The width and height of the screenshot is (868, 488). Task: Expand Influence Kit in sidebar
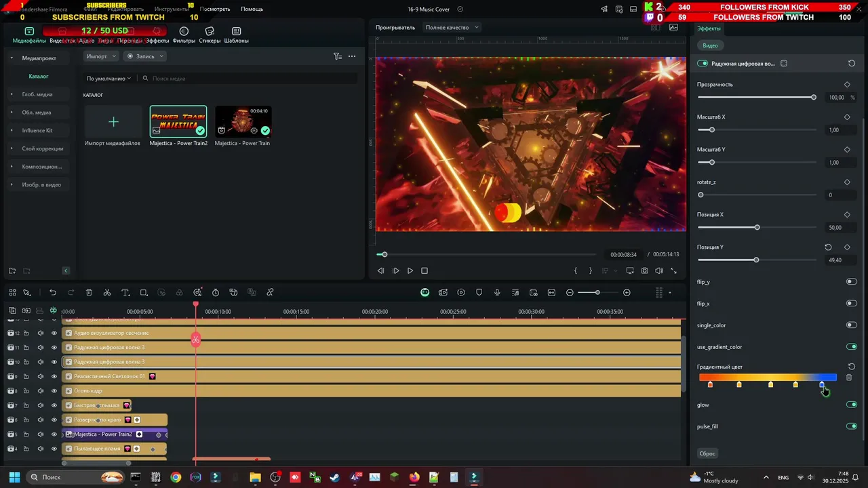tap(12, 130)
